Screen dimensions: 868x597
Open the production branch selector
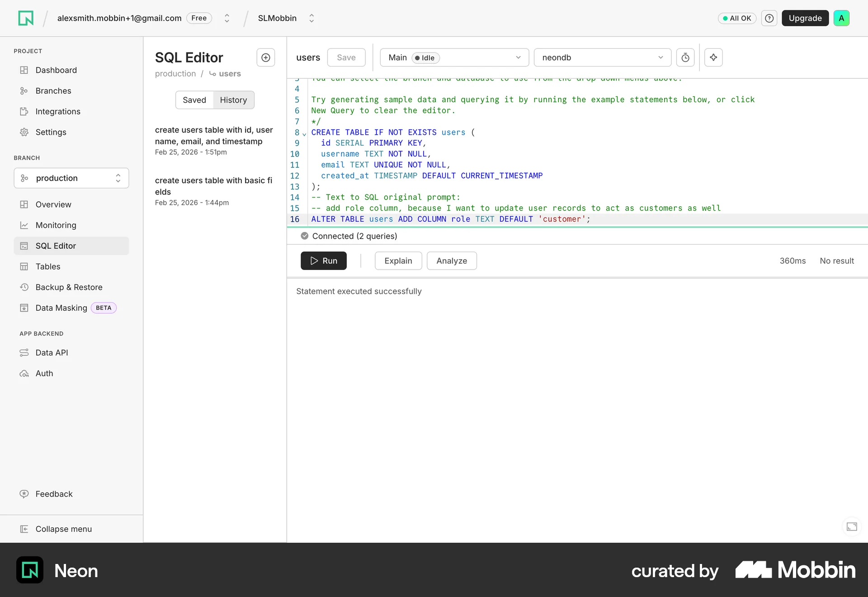[x=71, y=178]
